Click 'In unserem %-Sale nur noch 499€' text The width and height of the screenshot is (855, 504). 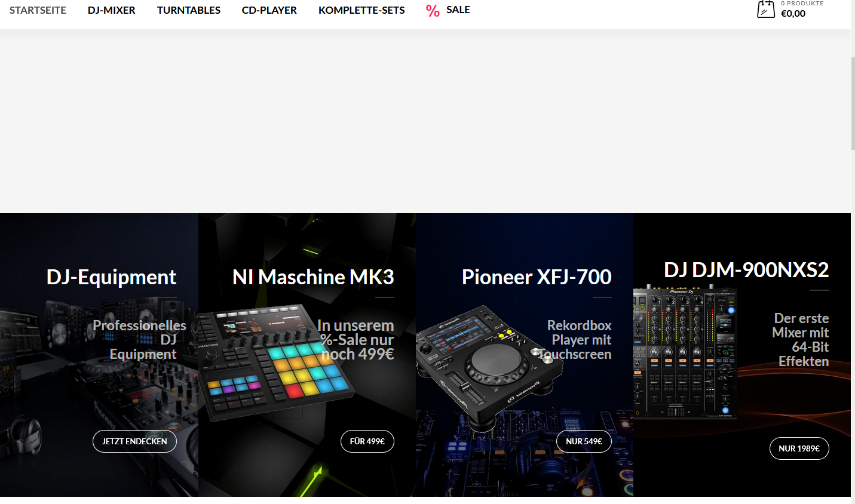[356, 340]
